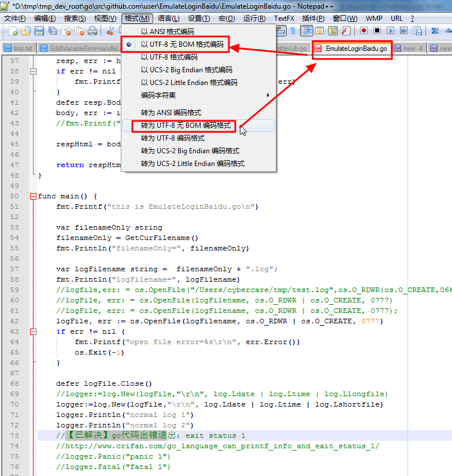This screenshot has height=476, width=452.
Task: Toggle the word wrap toolbar icon
Action: (x=281, y=31)
